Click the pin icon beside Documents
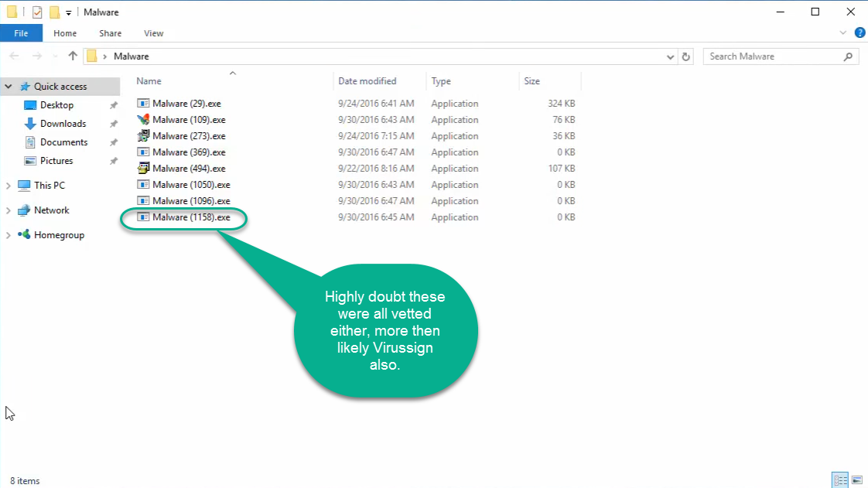This screenshot has width=868, height=488. point(114,142)
